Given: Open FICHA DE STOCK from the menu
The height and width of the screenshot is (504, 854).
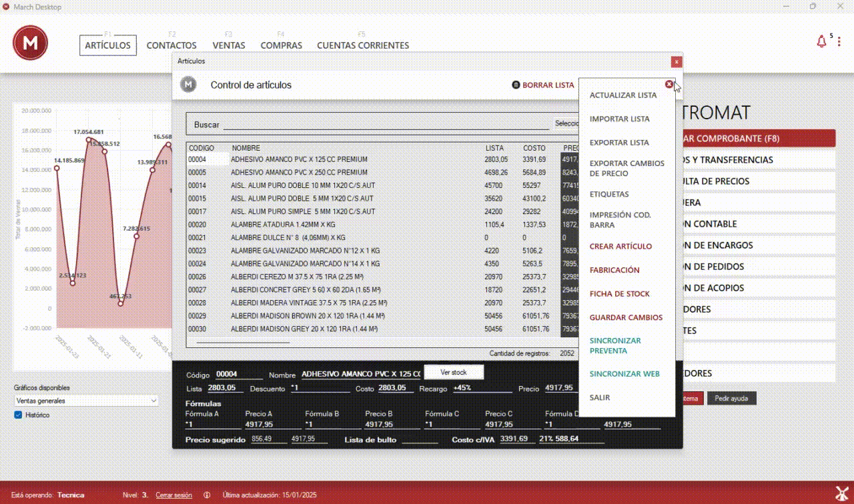Looking at the screenshot, I should point(620,294).
